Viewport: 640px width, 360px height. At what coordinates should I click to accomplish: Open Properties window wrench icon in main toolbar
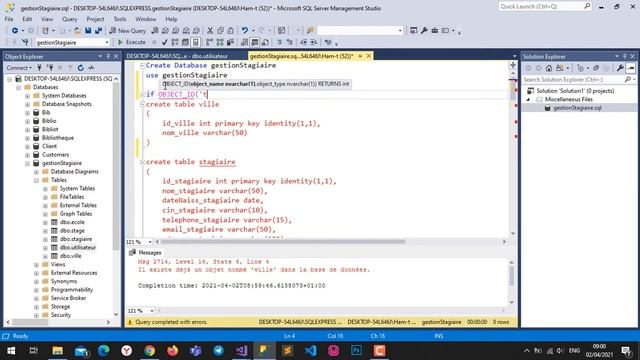(424, 31)
